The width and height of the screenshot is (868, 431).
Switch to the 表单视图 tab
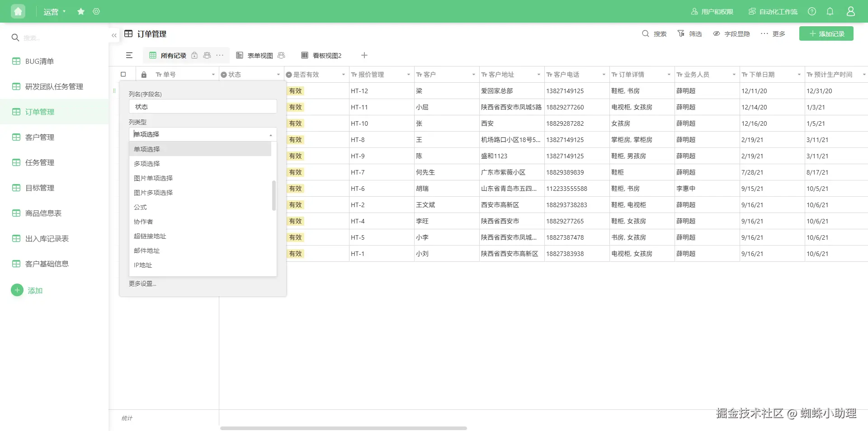pos(260,55)
